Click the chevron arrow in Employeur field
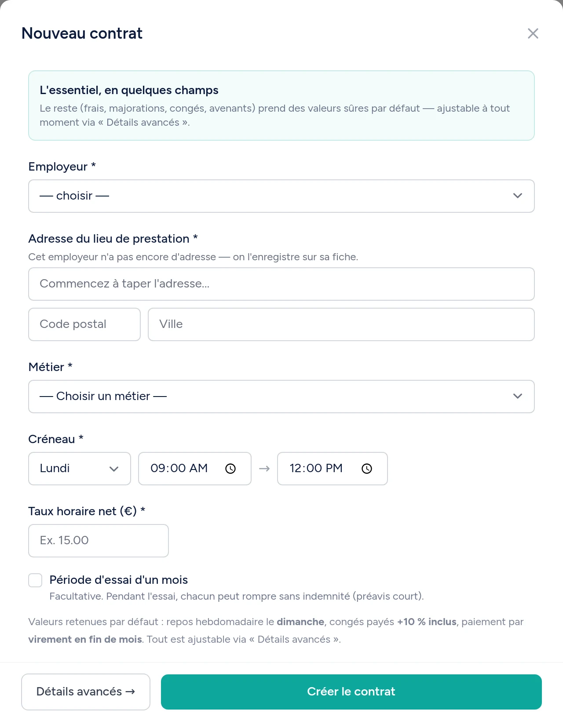 [518, 196]
